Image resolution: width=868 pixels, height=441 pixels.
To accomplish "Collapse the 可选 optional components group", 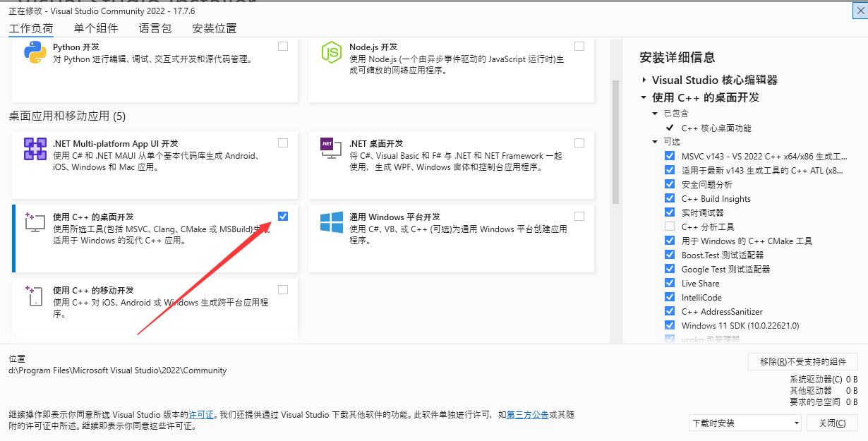I will [656, 142].
